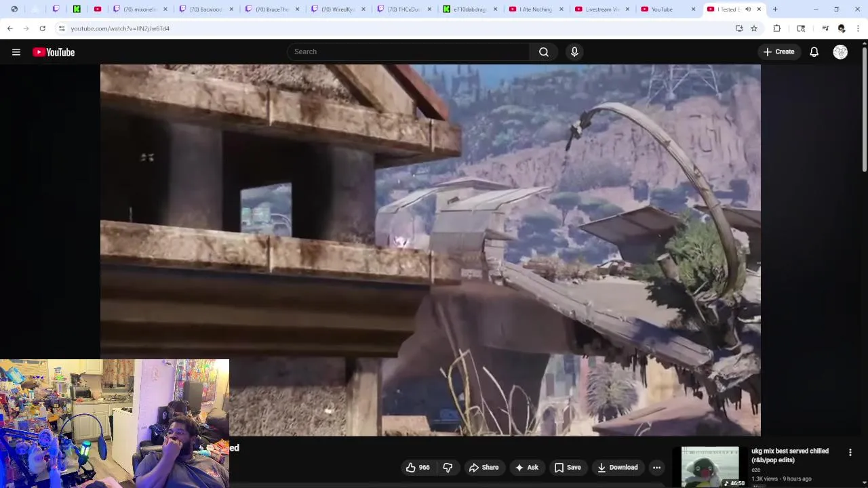
Task: Open the Ask AI button
Action: click(x=527, y=467)
